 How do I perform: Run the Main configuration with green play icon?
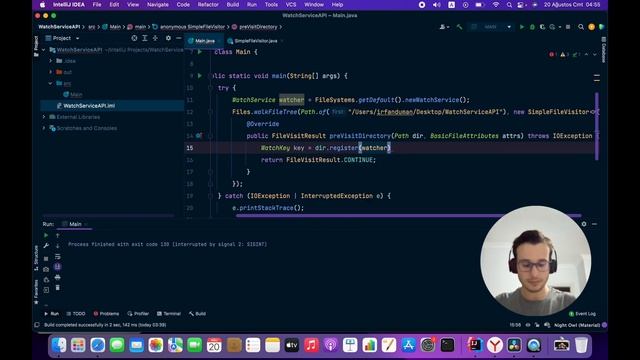[522, 27]
